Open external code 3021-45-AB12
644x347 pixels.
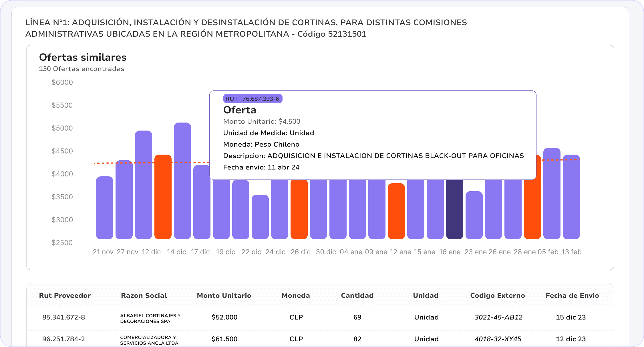tap(498, 317)
